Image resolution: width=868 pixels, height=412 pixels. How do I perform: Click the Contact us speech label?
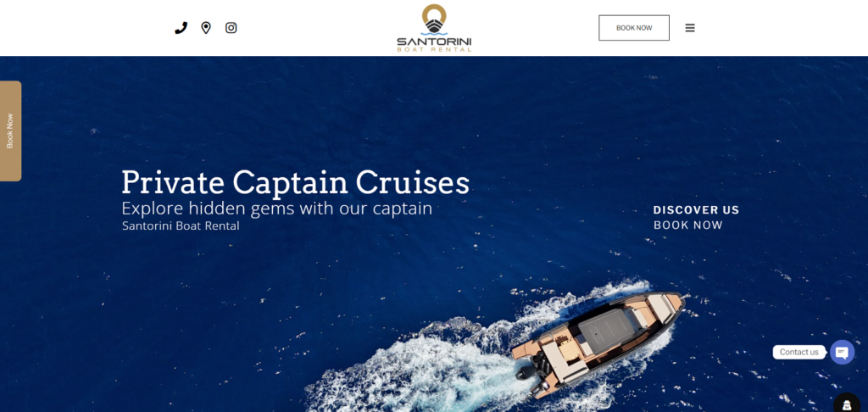pos(798,352)
